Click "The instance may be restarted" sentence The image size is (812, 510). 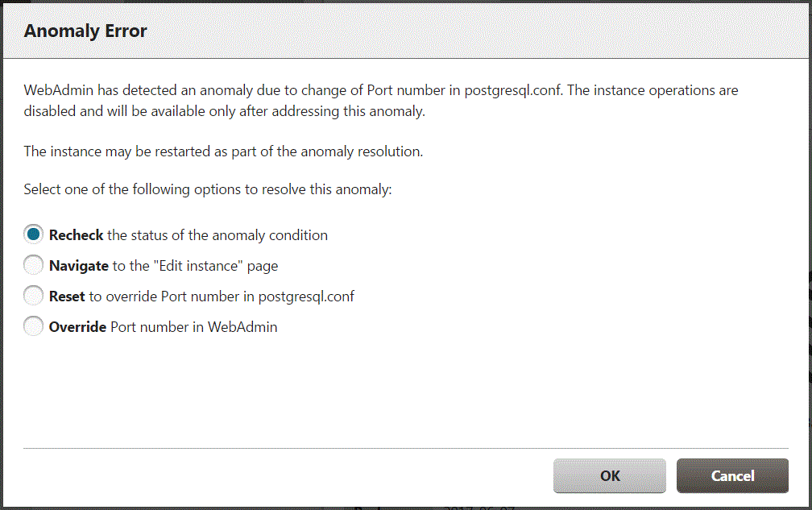(223, 151)
